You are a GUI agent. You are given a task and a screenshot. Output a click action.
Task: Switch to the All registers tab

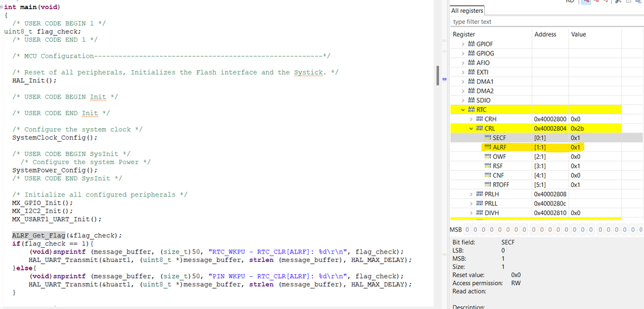[x=467, y=11]
